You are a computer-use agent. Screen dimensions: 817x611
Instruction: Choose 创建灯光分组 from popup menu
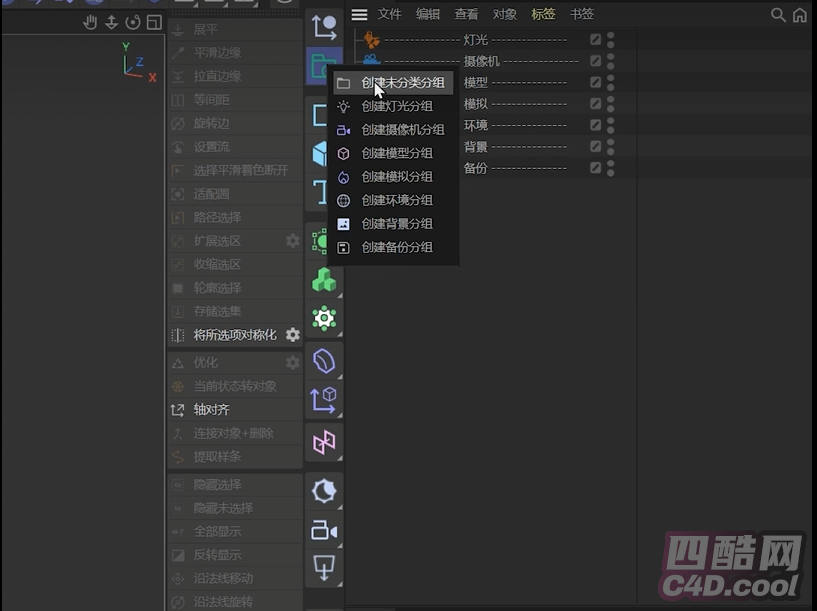point(396,106)
